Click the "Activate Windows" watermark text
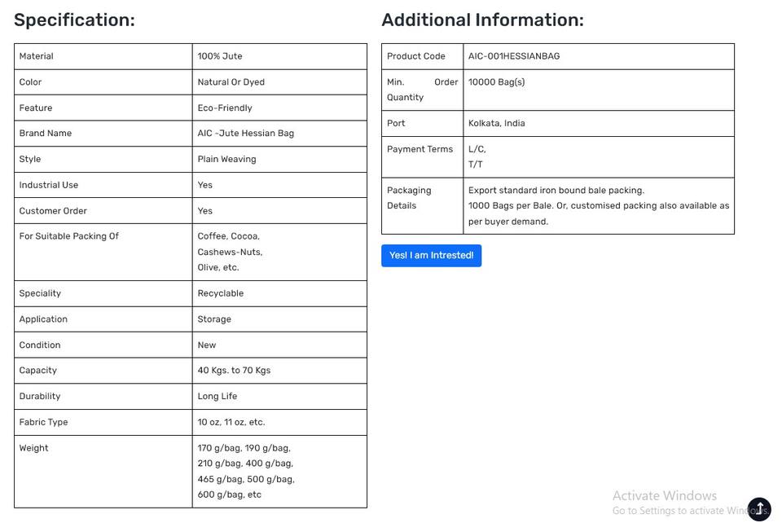The width and height of the screenshot is (782, 532). click(664, 495)
